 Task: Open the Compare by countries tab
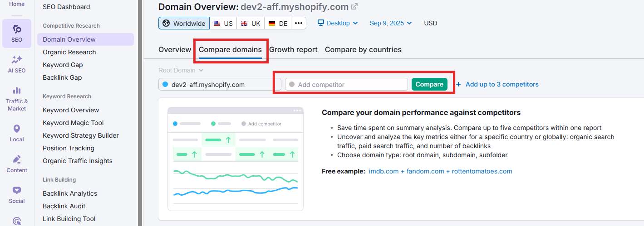[x=363, y=49]
